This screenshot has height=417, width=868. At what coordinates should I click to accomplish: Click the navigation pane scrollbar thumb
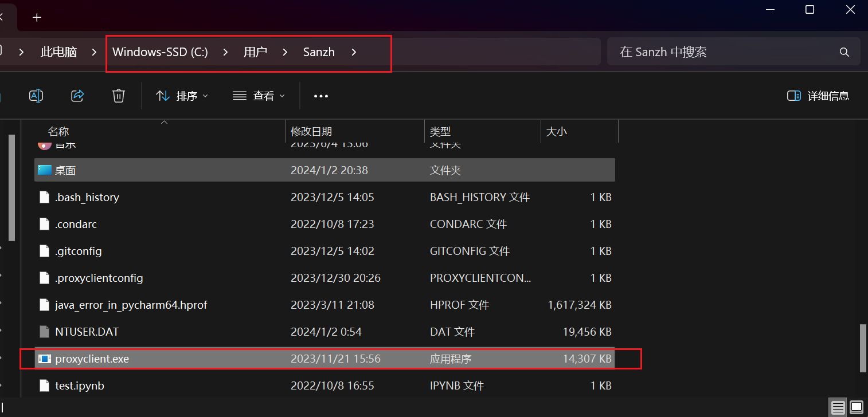coord(12,188)
